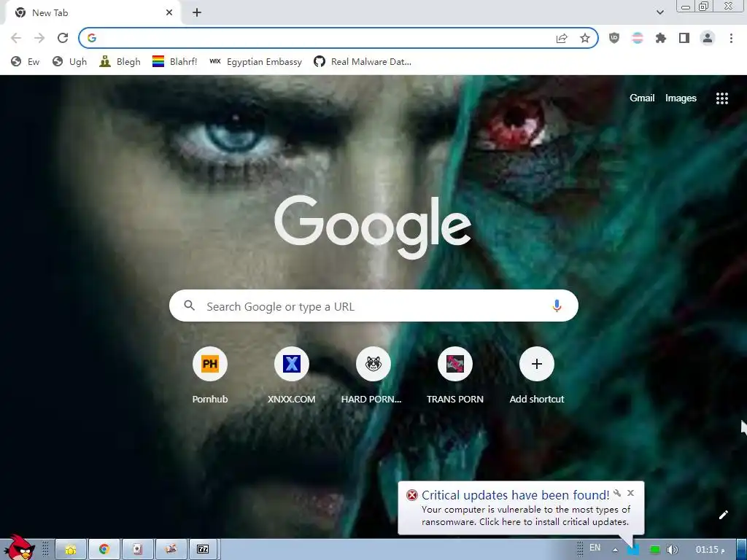Toggle the browser side panel

tap(684, 38)
